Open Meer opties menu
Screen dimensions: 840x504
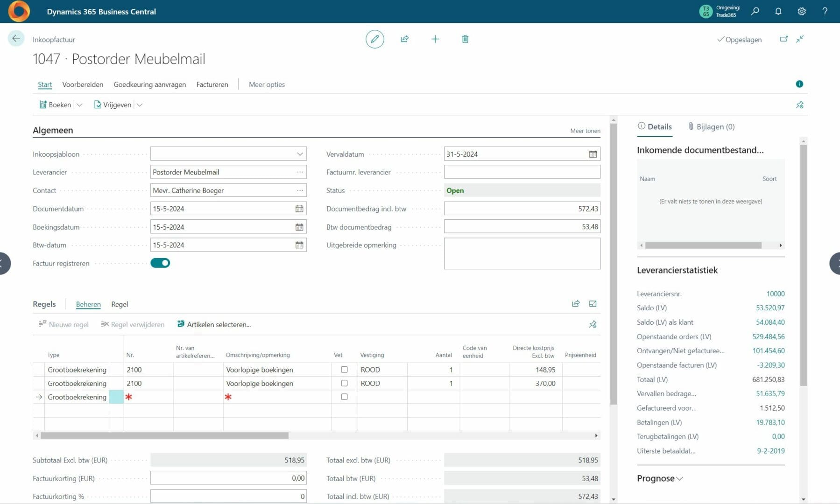click(267, 84)
